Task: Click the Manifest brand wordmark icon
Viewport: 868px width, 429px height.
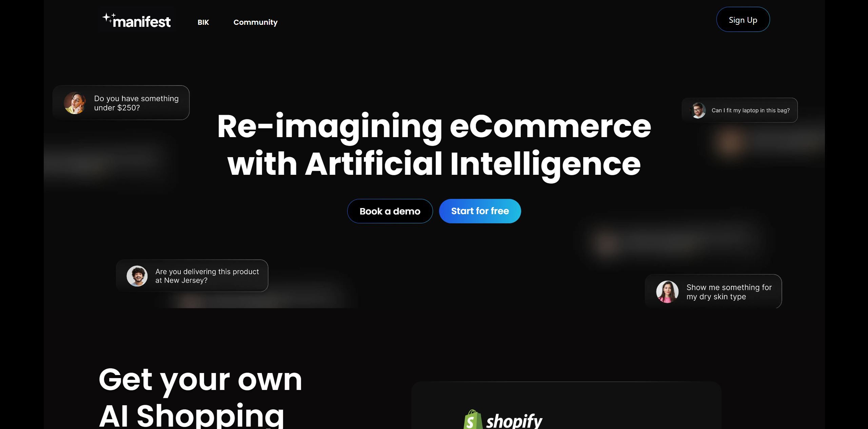Action: (x=136, y=19)
